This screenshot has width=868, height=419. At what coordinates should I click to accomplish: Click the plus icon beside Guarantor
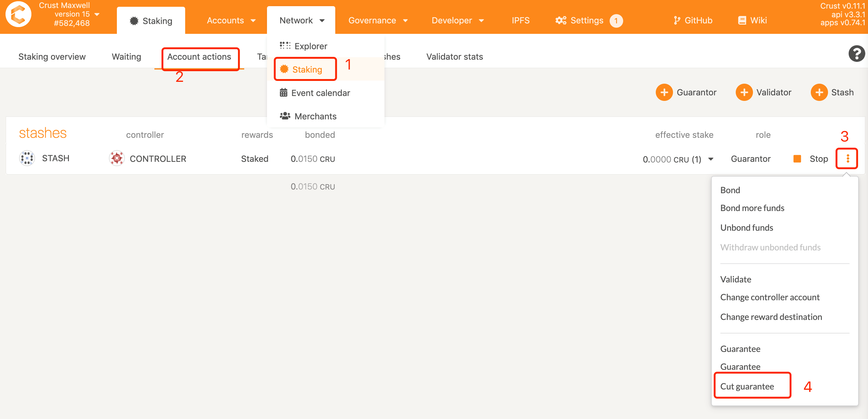click(x=664, y=92)
